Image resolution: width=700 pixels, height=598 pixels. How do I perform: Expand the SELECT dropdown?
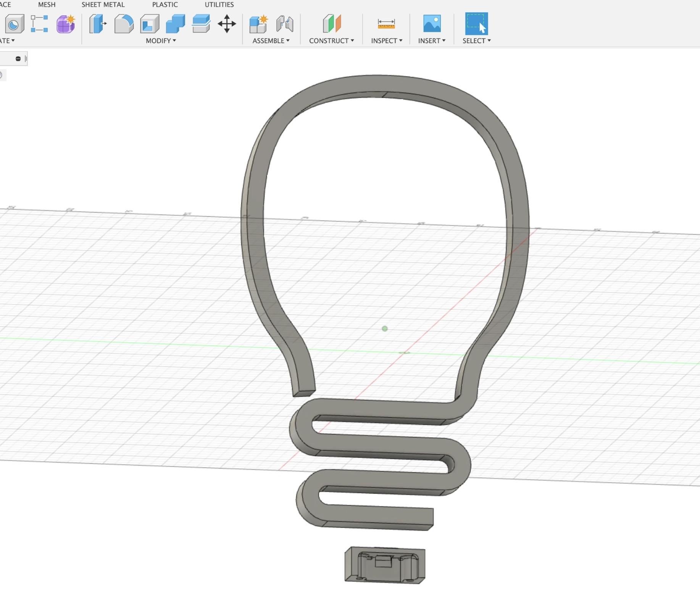[476, 40]
